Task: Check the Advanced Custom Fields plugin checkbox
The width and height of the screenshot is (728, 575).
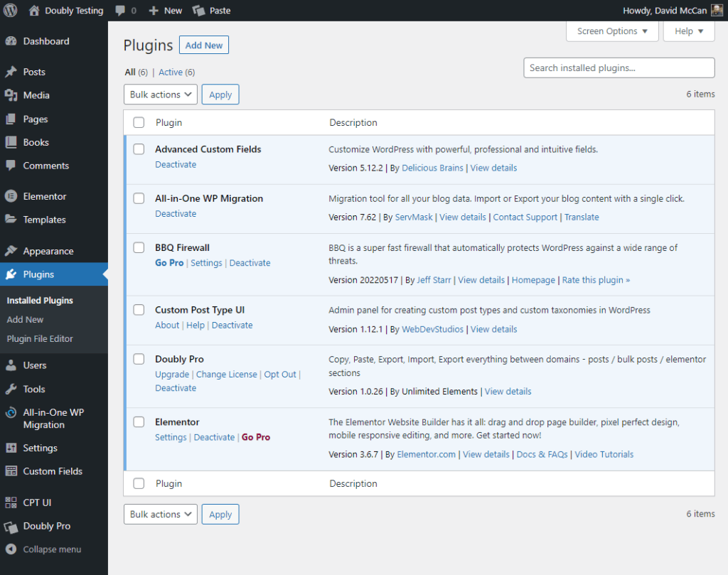Action: [x=139, y=149]
